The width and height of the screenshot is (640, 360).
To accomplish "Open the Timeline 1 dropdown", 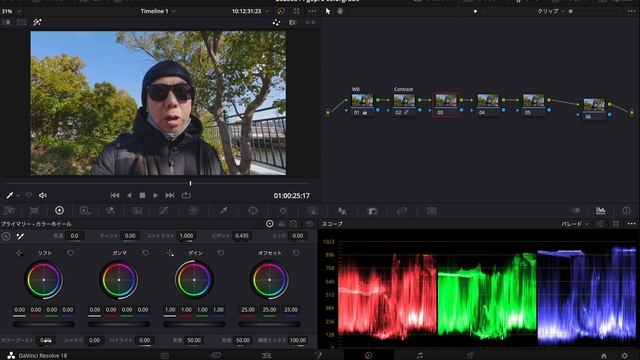I will [x=158, y=11].
